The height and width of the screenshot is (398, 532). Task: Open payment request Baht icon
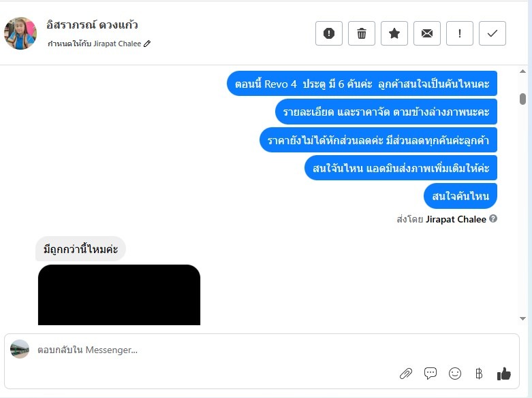479,374
